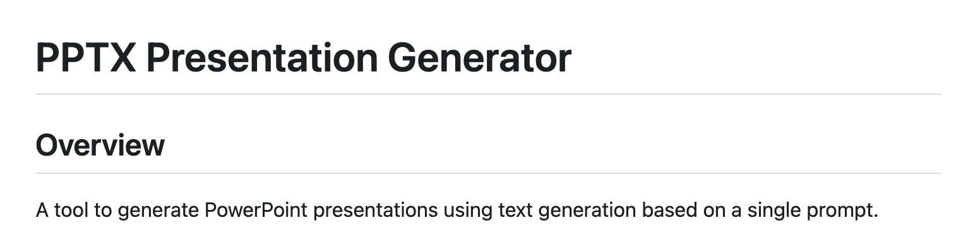Click the word Generator in the title

[479, 58]
